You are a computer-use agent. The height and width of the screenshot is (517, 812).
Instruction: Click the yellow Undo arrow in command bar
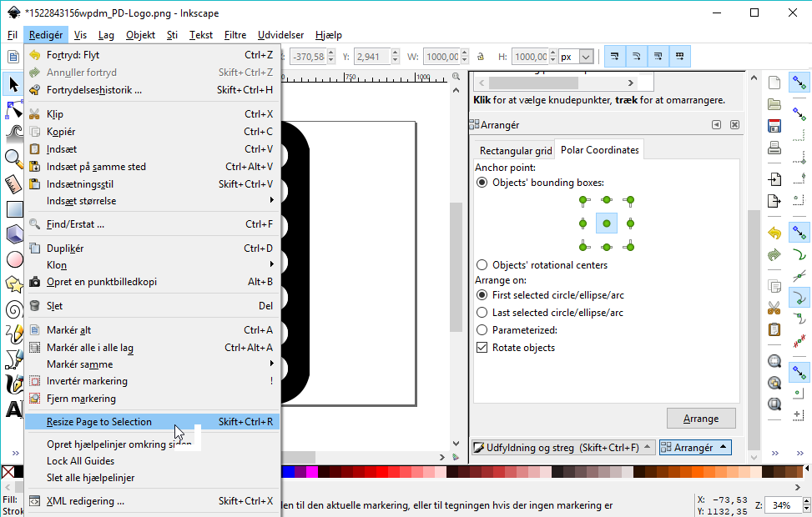(774, 233)
